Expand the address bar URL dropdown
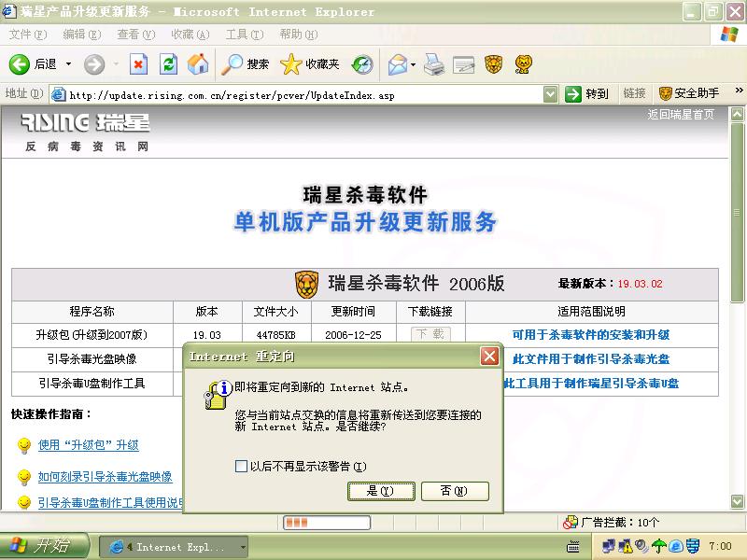This screenshot has width=747, height=560. pos(550,94)
